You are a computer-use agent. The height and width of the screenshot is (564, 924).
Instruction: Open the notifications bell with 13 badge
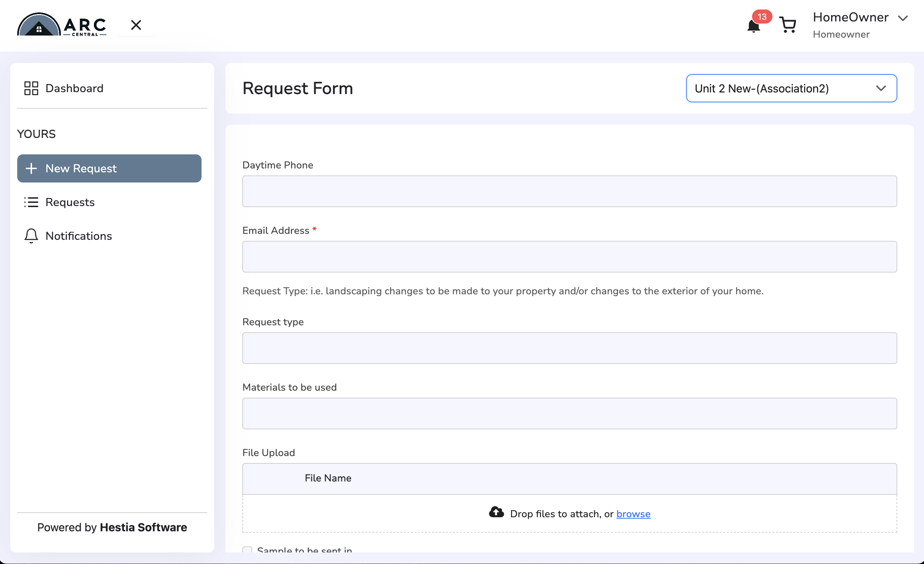[754, 26]
